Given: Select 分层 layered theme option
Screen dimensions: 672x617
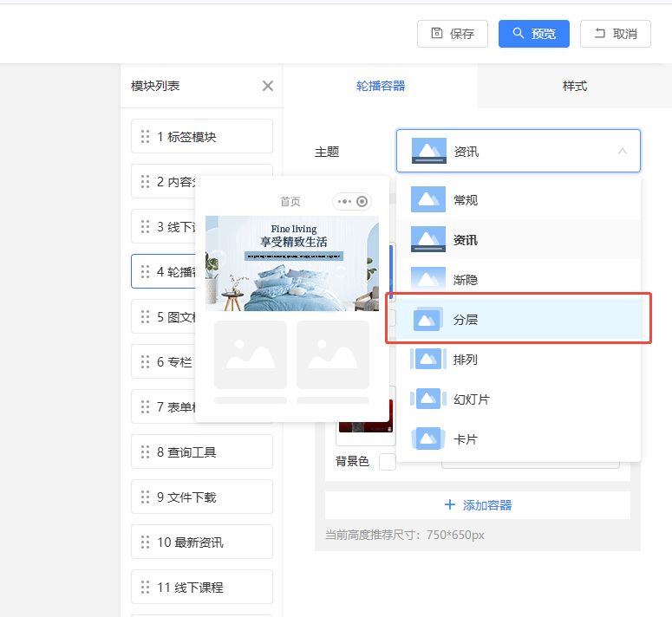Looking at the screenshot, I should coord(517,320).
